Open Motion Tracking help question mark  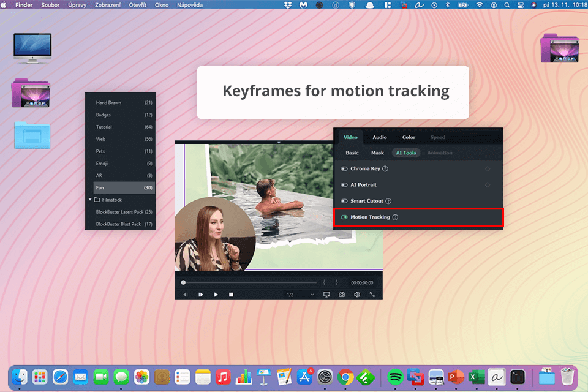[395, 217]
